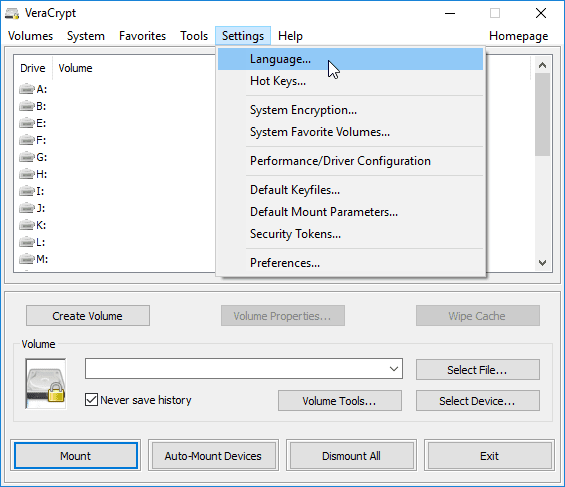This screenshot has height=487, width=565.
Task: Minimize the VeraCrypt window
Action: point(450,13)
